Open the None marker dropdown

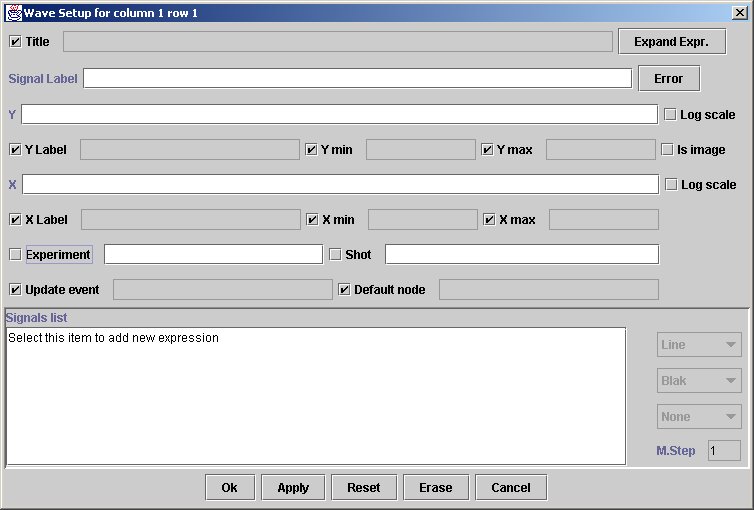(699, 416)
